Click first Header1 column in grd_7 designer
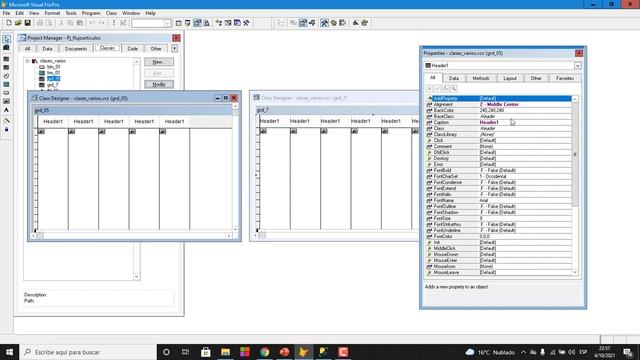The image size is (640, 360). [x=275, y=121]
